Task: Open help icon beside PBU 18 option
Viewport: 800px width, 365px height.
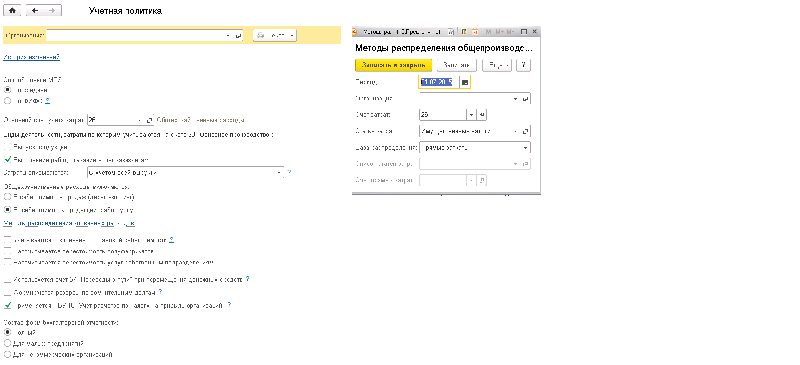Action: click(x=229, y=305)
